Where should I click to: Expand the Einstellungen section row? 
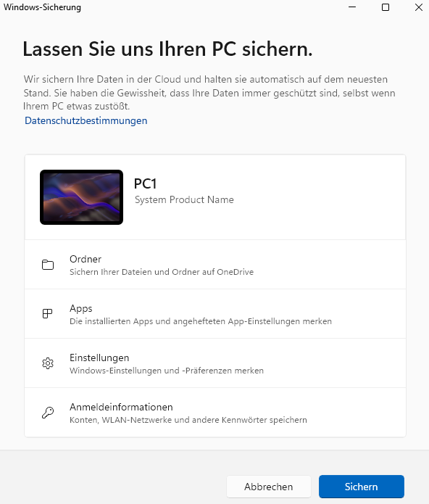[215, 363]
